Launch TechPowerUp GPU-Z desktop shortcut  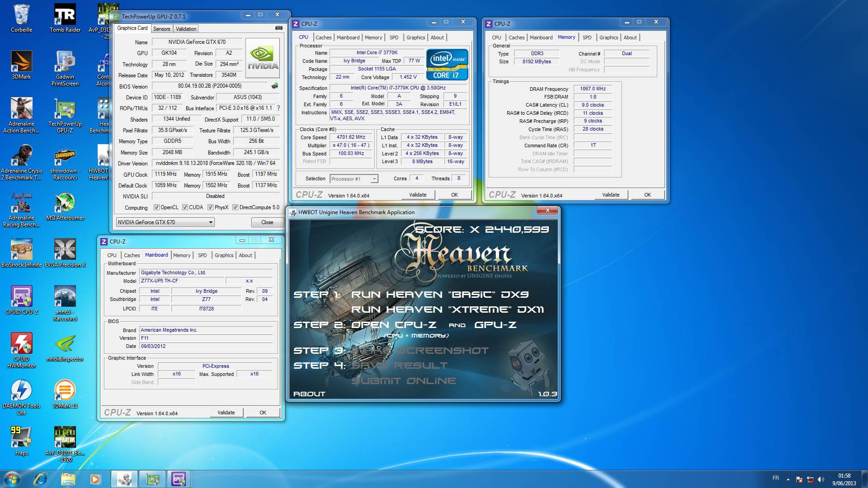[65, 116]
